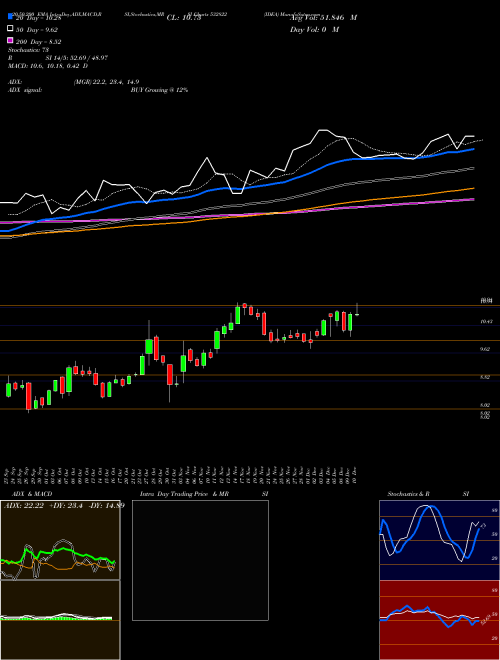The image size is (500, 660).
Task: Click the blue Stochastics oscillator chart panel
Action: 439,540
